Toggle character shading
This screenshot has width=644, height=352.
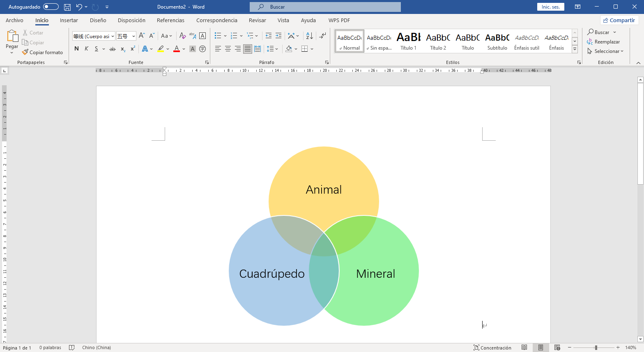point(193,49)
